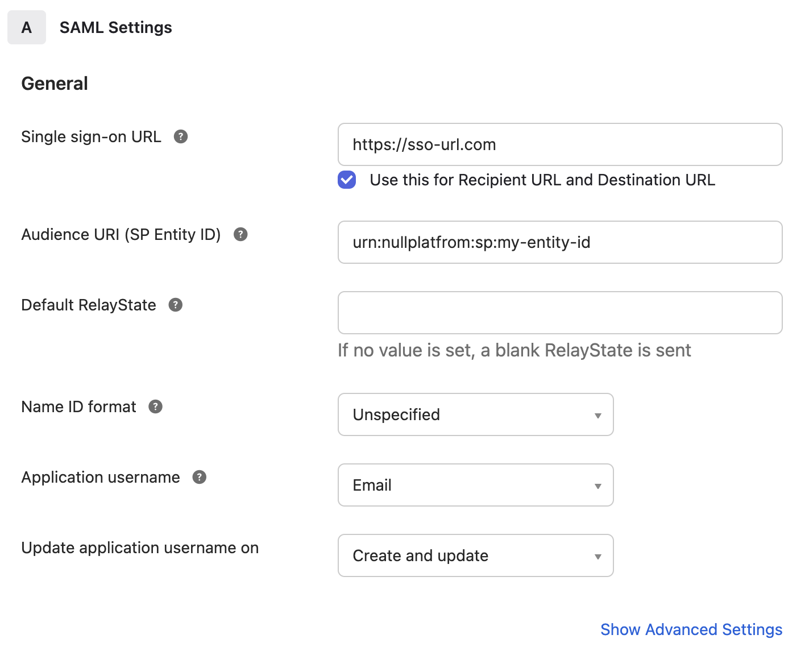Focus the Single sign-on URL field
Screen dimensions: 805x672
(560, 144)
